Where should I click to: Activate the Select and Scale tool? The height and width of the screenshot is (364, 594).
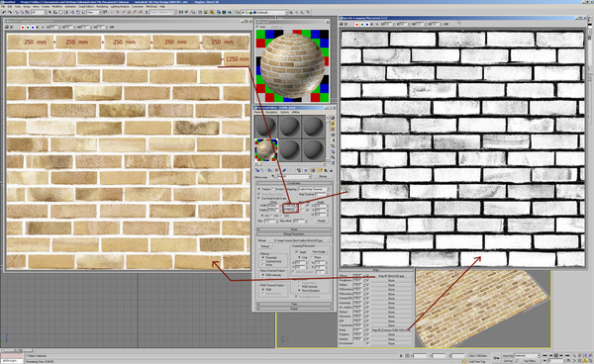point(83,12)
